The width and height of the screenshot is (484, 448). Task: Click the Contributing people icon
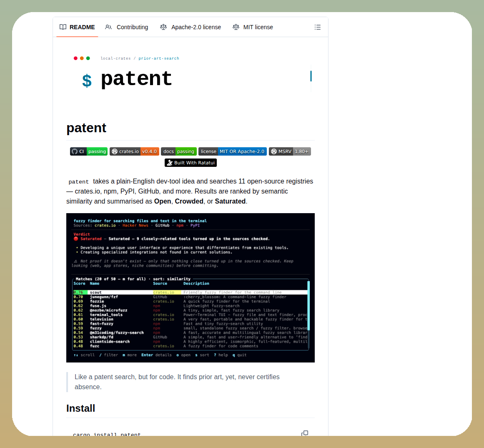pos(108,27)
